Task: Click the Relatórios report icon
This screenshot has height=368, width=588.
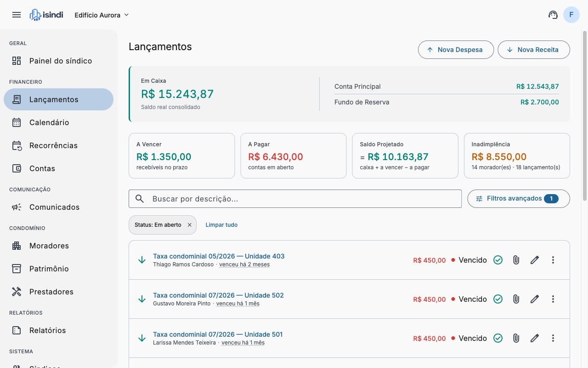Action: pos(17,330)
